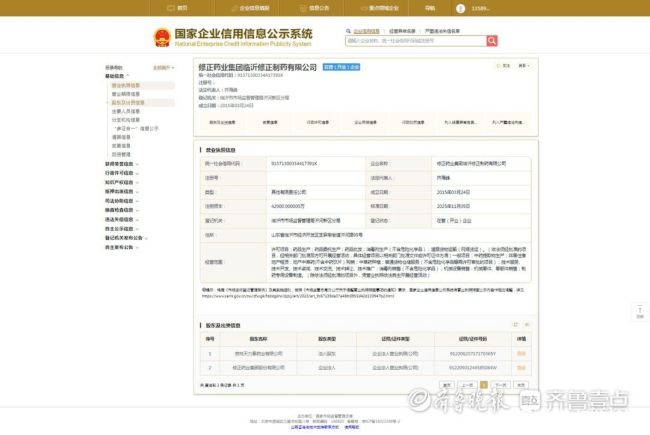Viewport: 650px width, 435px height.
Task: Click the 11589... user account name
Action: point(480,8)
